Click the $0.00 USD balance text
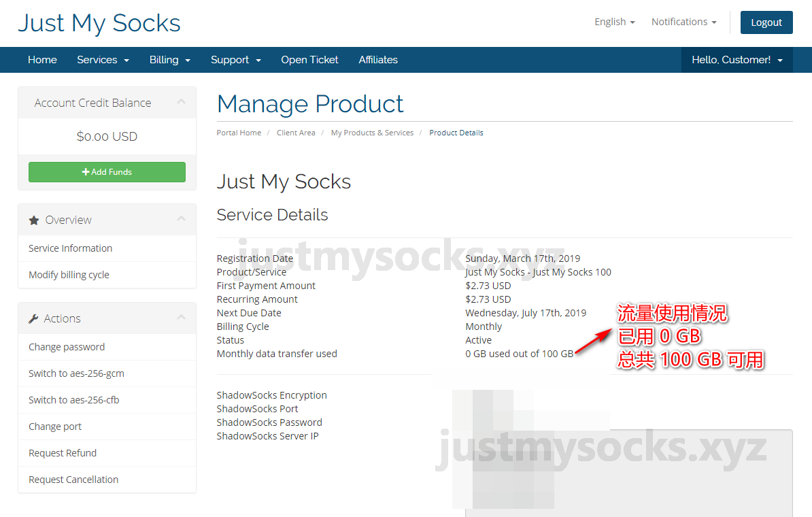Viewport: 812px width, 517px height. 107,136
